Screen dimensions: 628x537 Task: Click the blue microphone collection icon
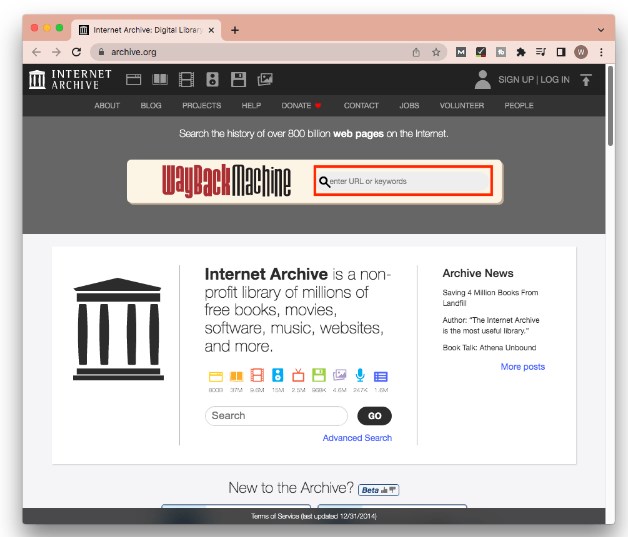tap(360, 376)
